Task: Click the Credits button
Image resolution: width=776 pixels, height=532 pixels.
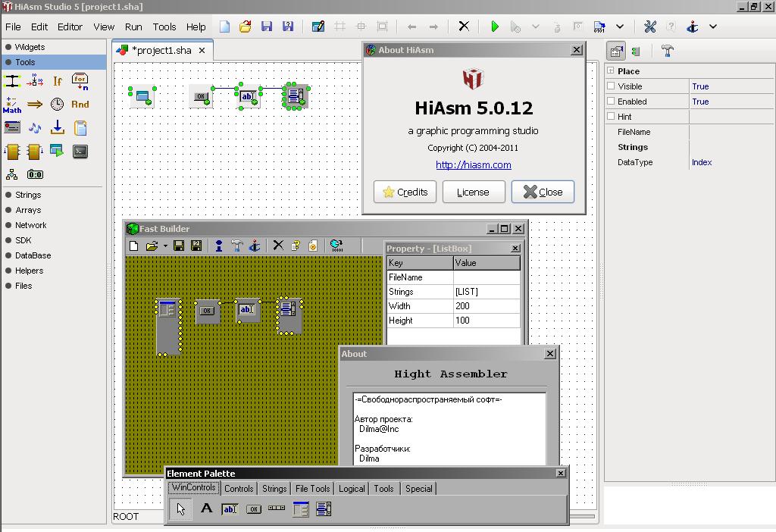Action: tap(405, 192)
